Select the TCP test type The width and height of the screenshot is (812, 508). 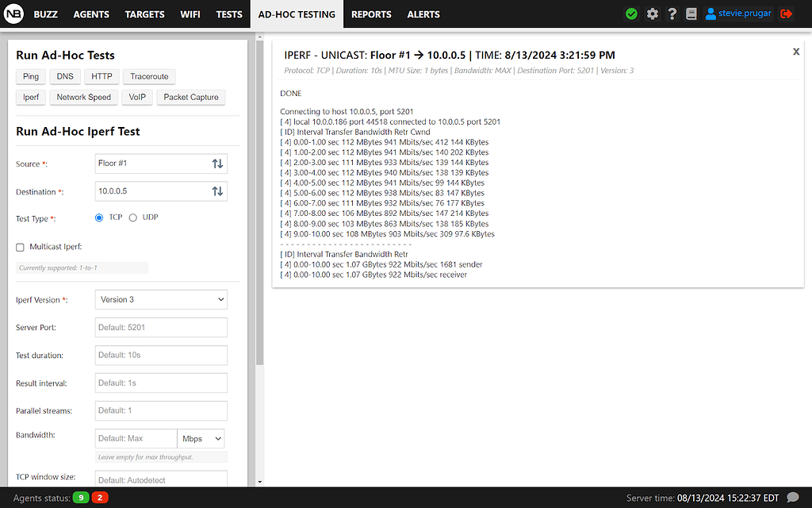[98, 217]
